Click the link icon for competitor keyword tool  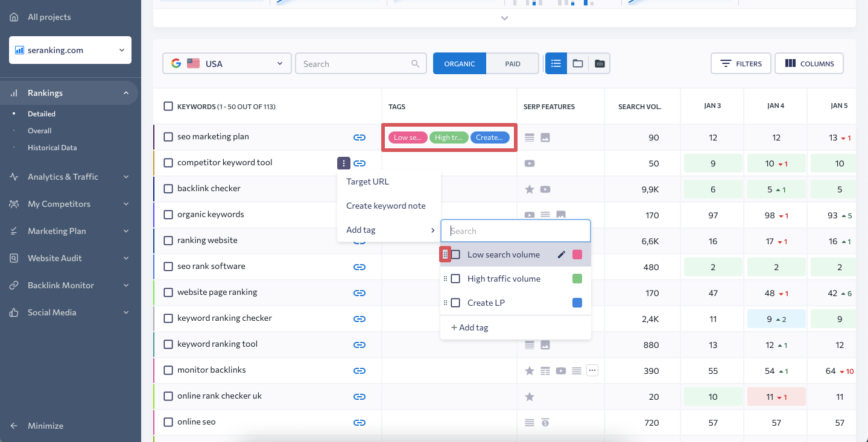pos(360,163)
